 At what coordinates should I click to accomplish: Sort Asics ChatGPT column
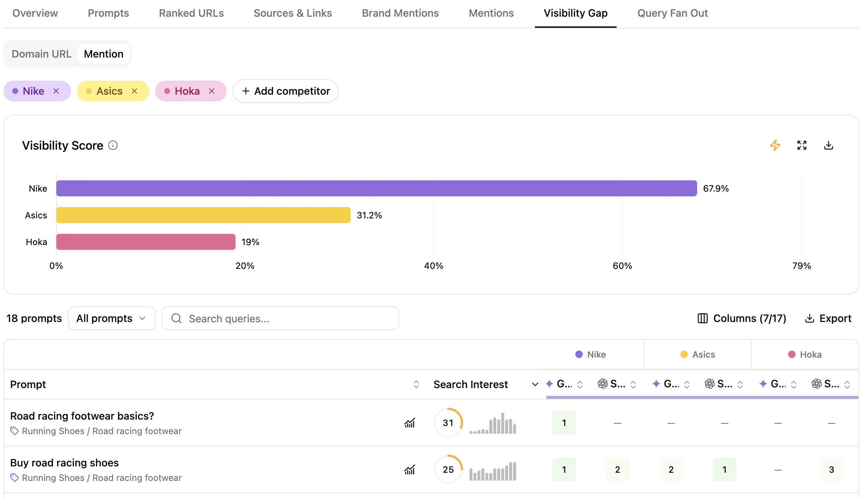[740, 384]
